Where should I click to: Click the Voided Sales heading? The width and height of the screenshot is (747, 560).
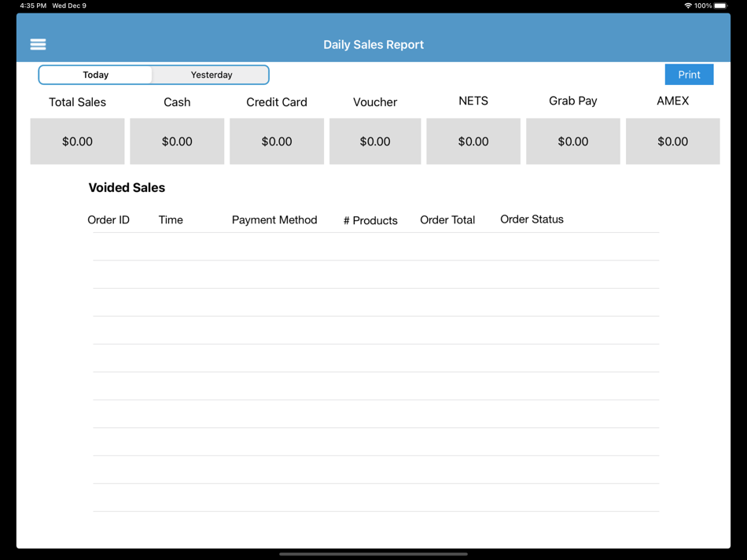127,187
